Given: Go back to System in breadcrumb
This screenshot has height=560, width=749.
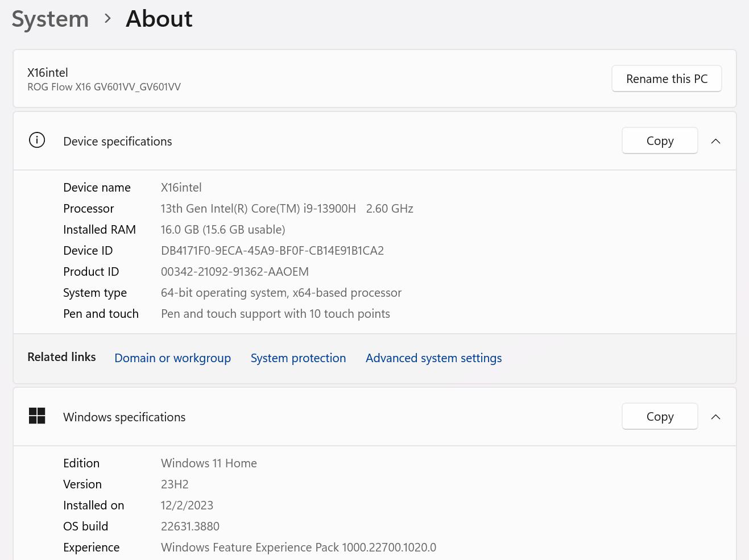Looking at the screenshot, I should click(x=50, y=19).
